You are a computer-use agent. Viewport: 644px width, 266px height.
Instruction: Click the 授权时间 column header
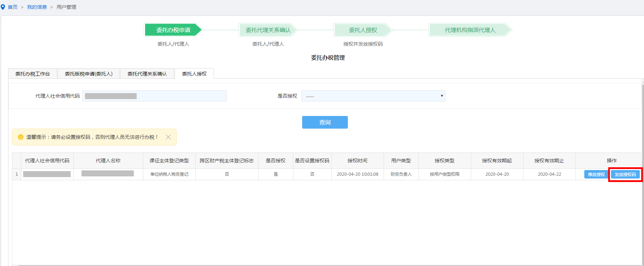pyautogui.click(x=357, y=161)
